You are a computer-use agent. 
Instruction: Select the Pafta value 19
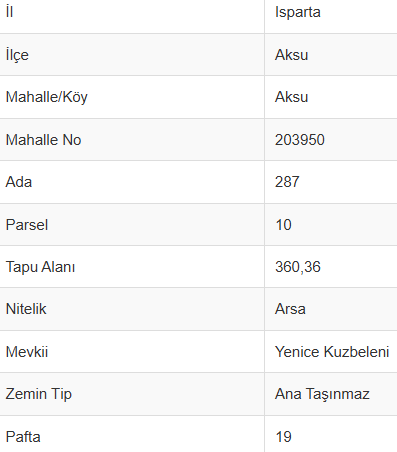[283, 437]
